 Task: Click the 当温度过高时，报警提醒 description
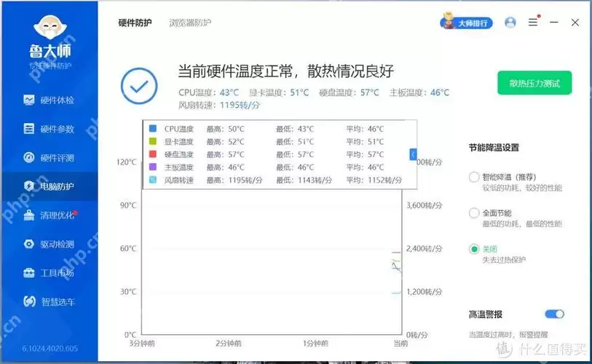[508, 335]
